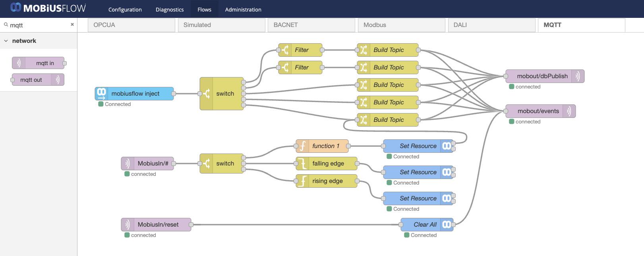Click the Clear All node icon

447,225
